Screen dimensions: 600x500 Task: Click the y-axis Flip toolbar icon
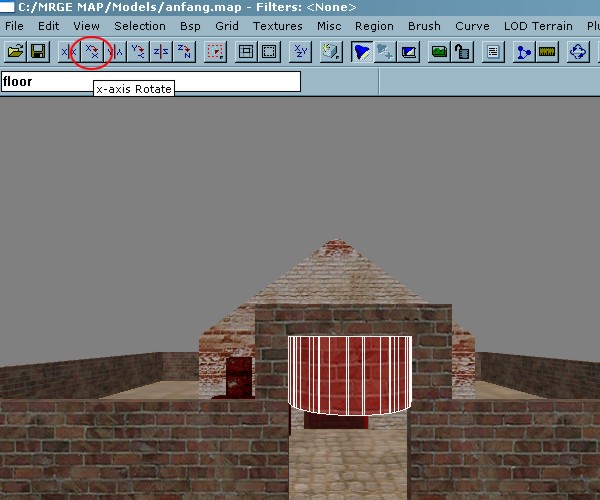pyautogui.click(x=115, y=51)
